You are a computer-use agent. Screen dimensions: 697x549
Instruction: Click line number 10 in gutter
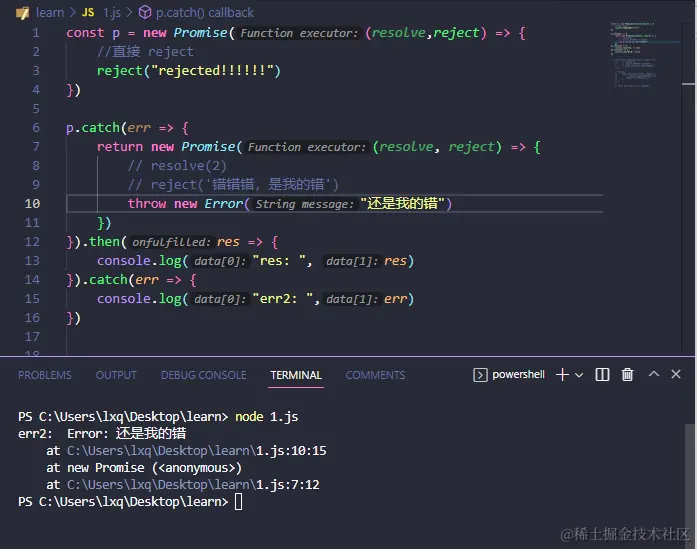(32, 204)
